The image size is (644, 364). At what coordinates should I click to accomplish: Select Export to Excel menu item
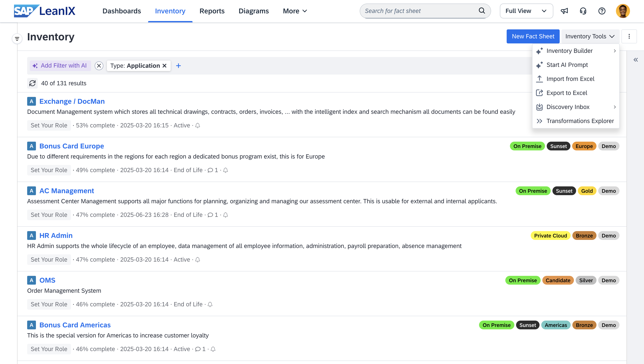tap(567, 93)
